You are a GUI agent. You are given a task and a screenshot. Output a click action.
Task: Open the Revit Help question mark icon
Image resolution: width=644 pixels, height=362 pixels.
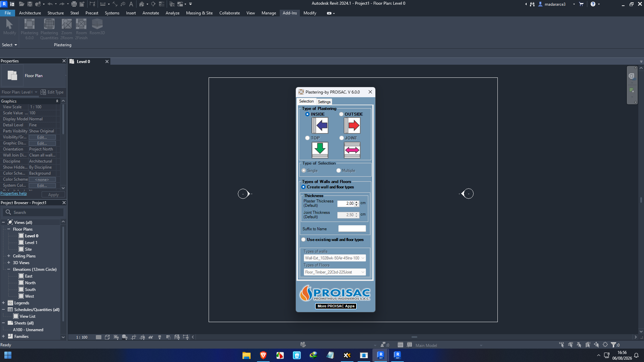[593, 4]
